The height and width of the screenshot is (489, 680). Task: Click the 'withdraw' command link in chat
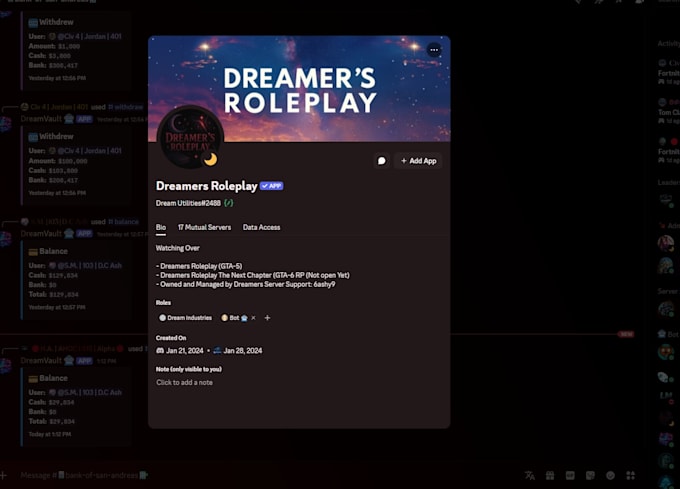pos(126,107)
